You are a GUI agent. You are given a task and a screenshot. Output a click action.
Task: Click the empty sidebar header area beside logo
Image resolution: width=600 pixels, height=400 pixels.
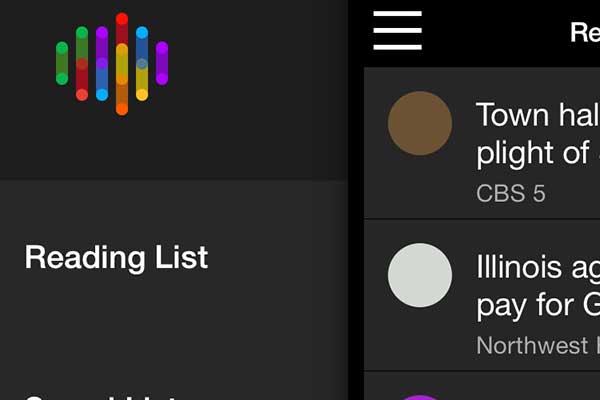pos(256,90)
